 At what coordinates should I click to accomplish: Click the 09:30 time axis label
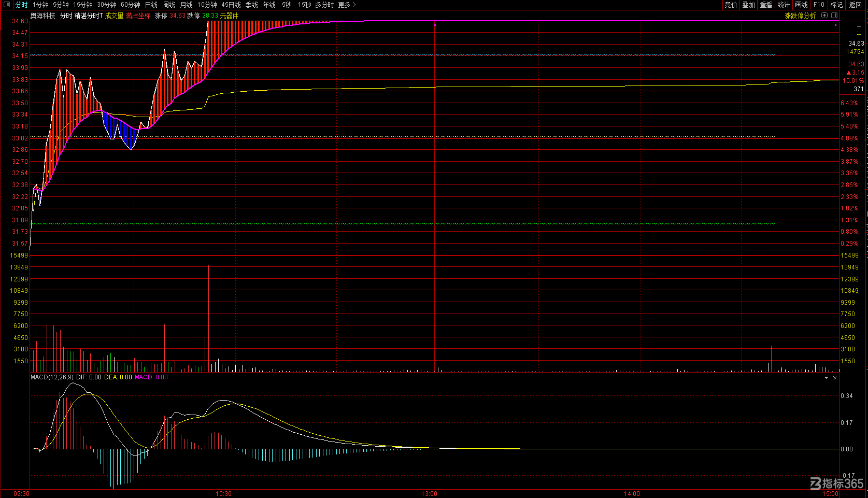(21, 494)
